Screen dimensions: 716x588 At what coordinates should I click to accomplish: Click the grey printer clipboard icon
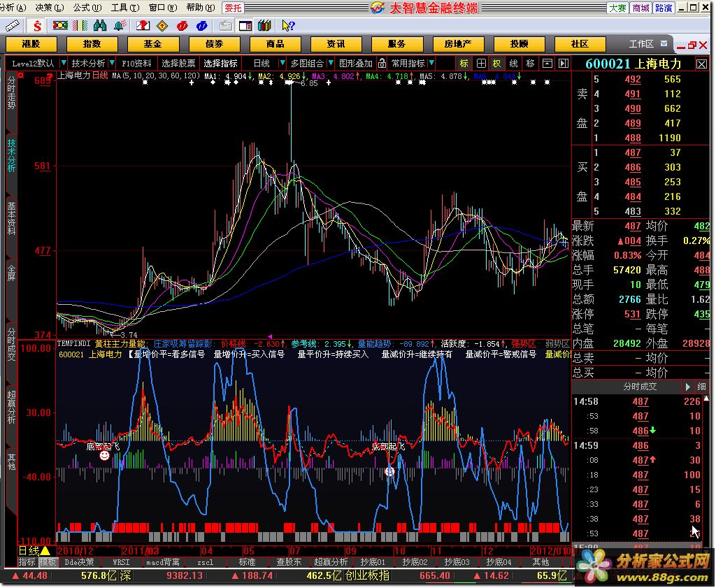click(225, 26)
